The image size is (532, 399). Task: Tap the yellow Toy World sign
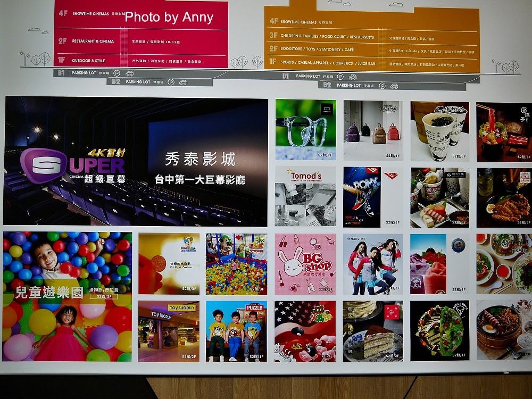[x=182, y=307]
